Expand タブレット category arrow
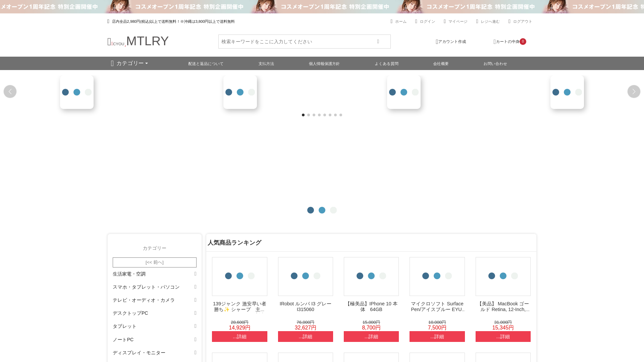The image size is (644, 362). [195, 326]
